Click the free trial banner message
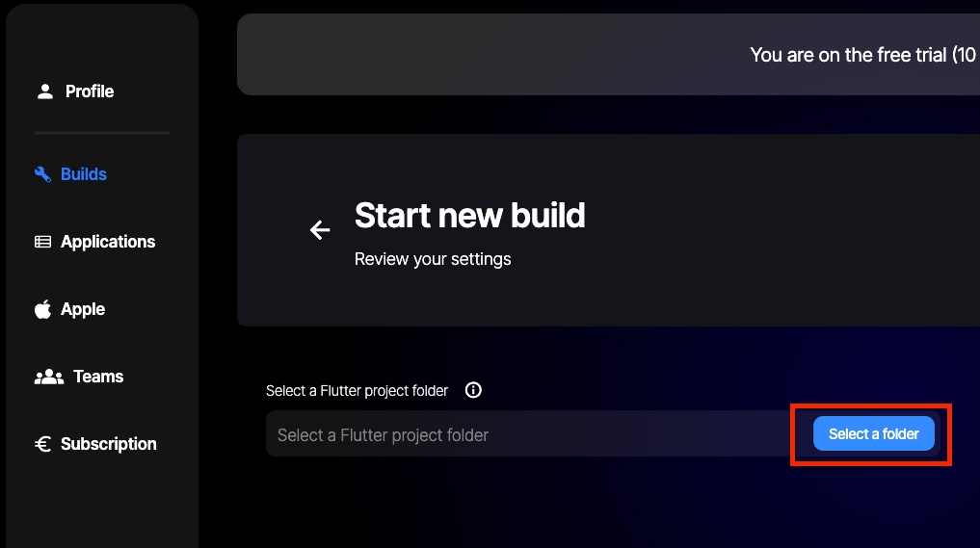980x548 pixels. tap(862, 55)
